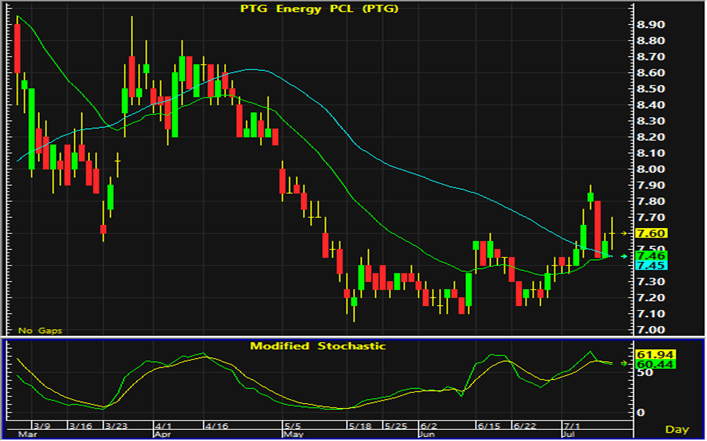Click the Jul month label
The height and width of the screenshot is (441, 707).
coord(568,434)
